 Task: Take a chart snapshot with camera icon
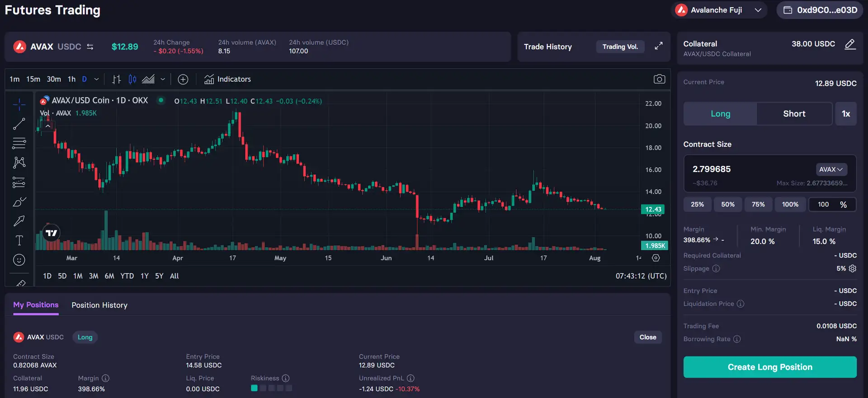(659, 79)
